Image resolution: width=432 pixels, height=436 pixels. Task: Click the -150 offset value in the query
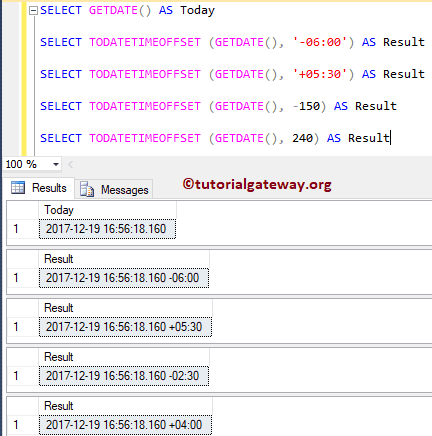[306, 106]
